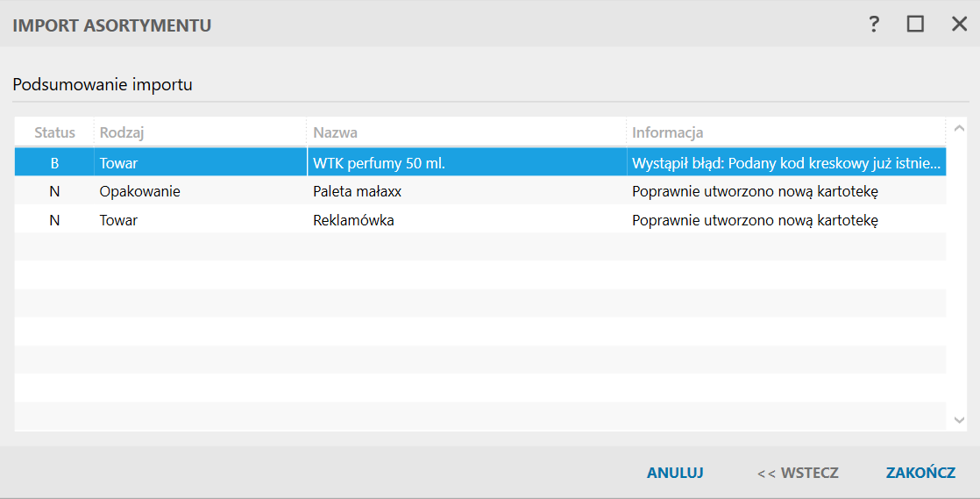The image size is (980, 499).
Task: Finish import with ZAKOŃCZ button
Action: click(x=920, y=473)
